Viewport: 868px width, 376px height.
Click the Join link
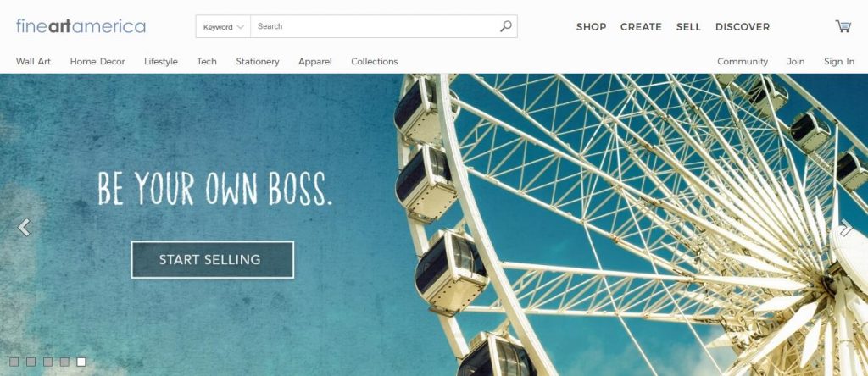tap(795, 61)
